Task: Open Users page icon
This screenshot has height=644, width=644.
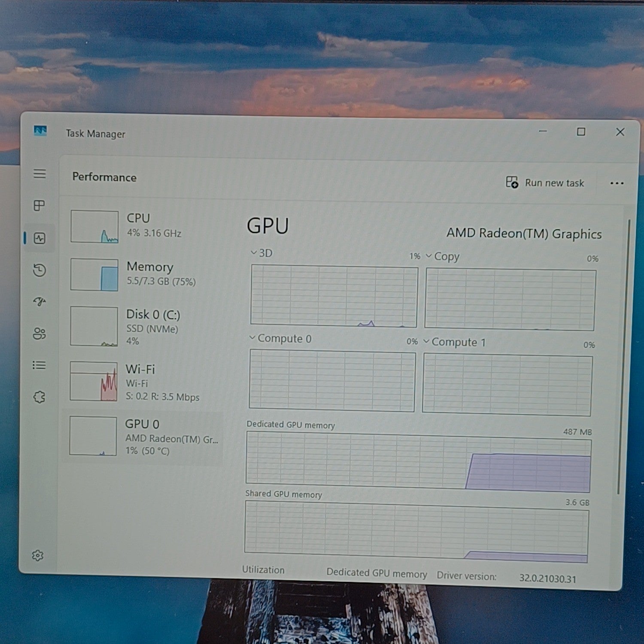Action: tap(39, 334)
